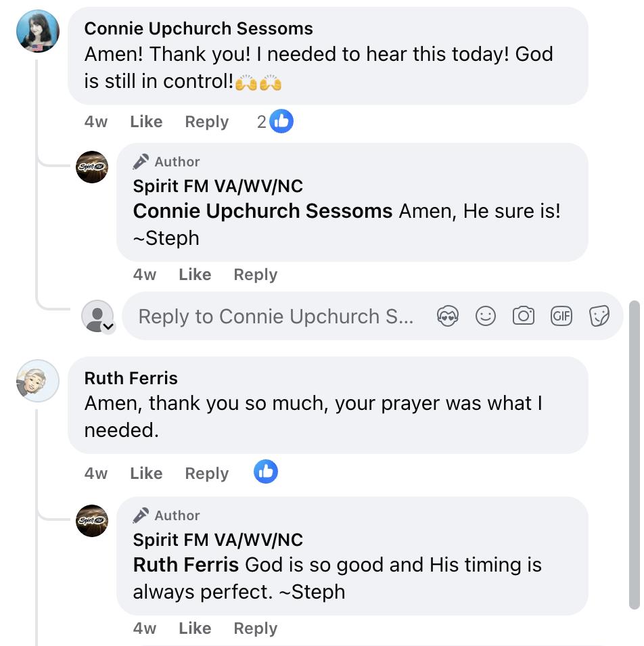The image size is (644, 646).
Task: Open Connie Upchurch Sessoms's profile picture
Action: coord(38,32)
